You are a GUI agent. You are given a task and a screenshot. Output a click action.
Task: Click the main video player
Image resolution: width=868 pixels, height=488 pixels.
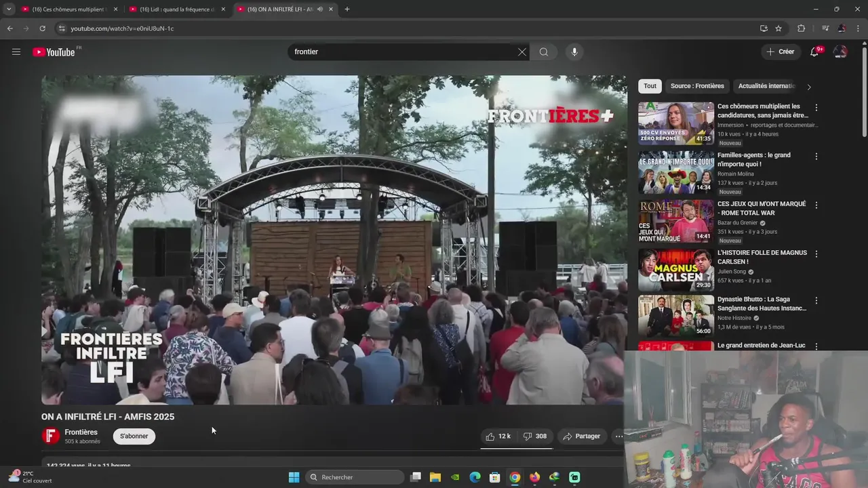coord(334,240)
